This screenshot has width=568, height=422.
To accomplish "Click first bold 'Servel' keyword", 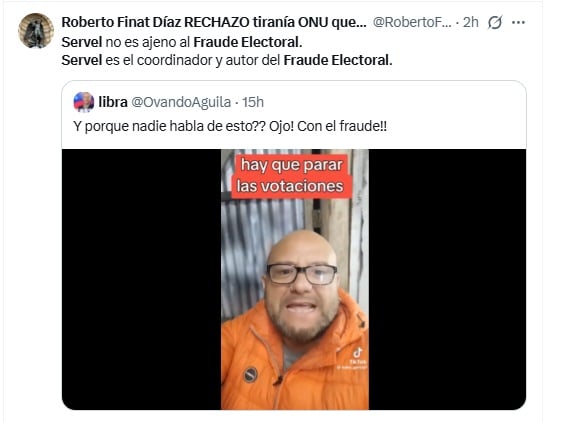I will [x=82, y=42].
